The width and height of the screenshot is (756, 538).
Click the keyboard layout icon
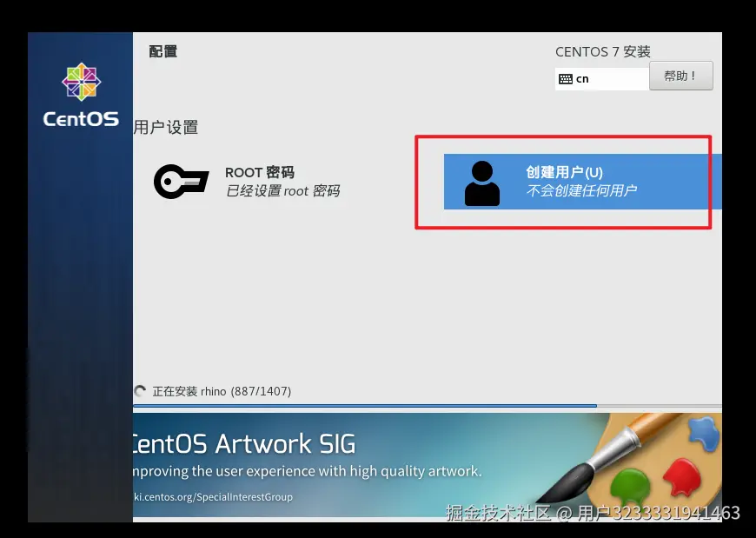point(566,79)
